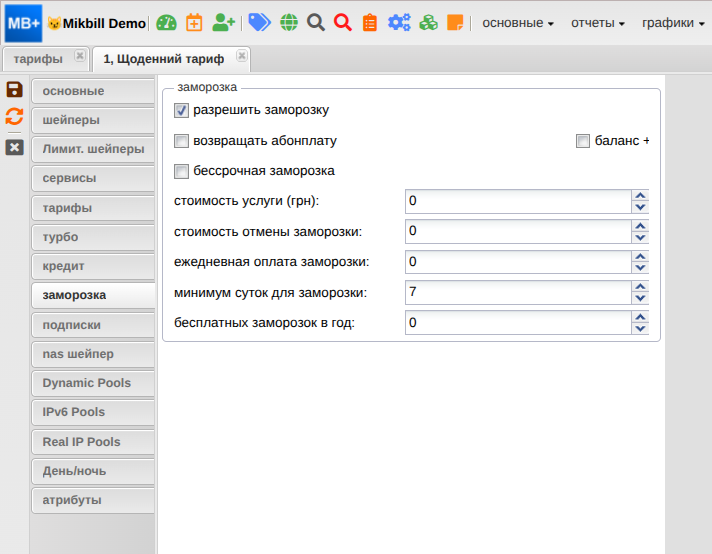Expand the 'отчеты' dropdown menu
Screen dimensions: 712x554
pyautogui.click(x=598, y=22)
